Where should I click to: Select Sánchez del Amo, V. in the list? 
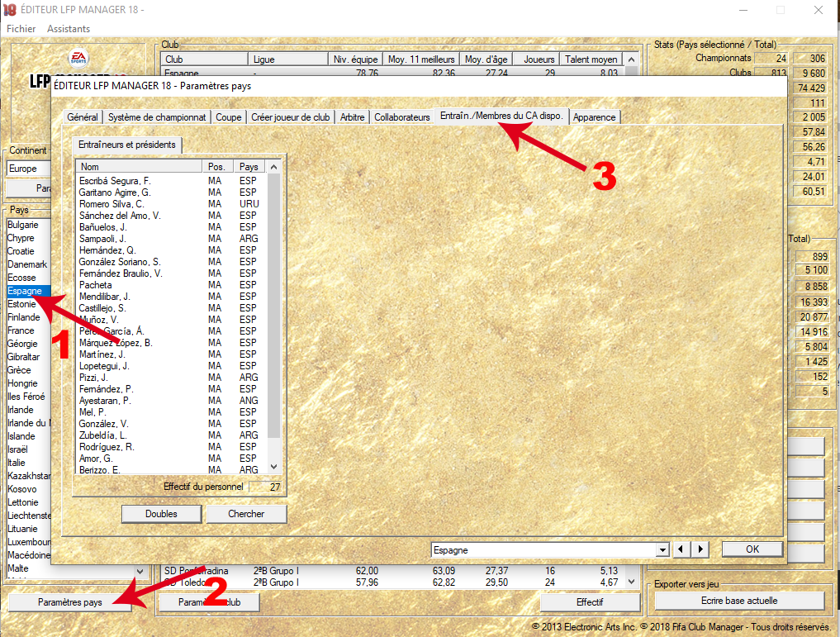[172, 216]
